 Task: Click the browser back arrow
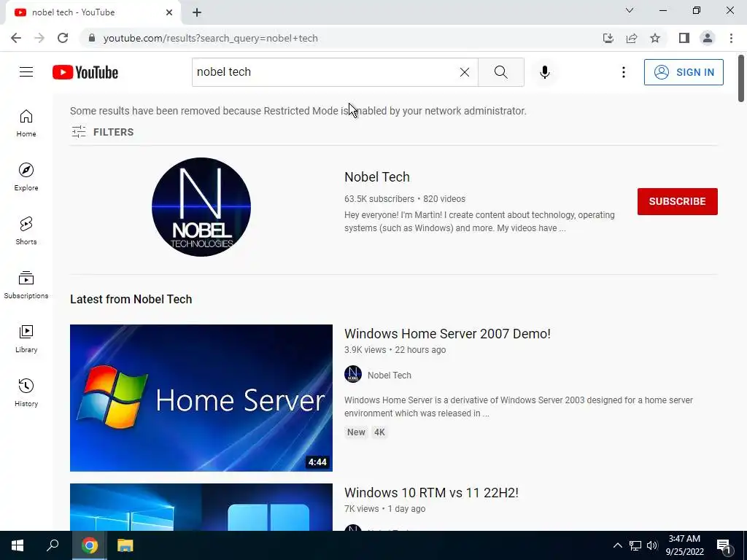coord(16,38)
